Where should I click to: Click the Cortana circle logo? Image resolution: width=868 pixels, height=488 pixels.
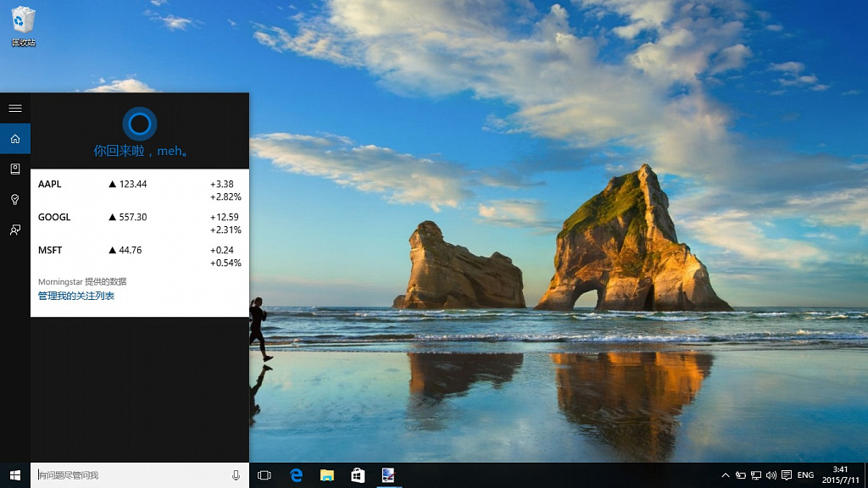[140, 124]
